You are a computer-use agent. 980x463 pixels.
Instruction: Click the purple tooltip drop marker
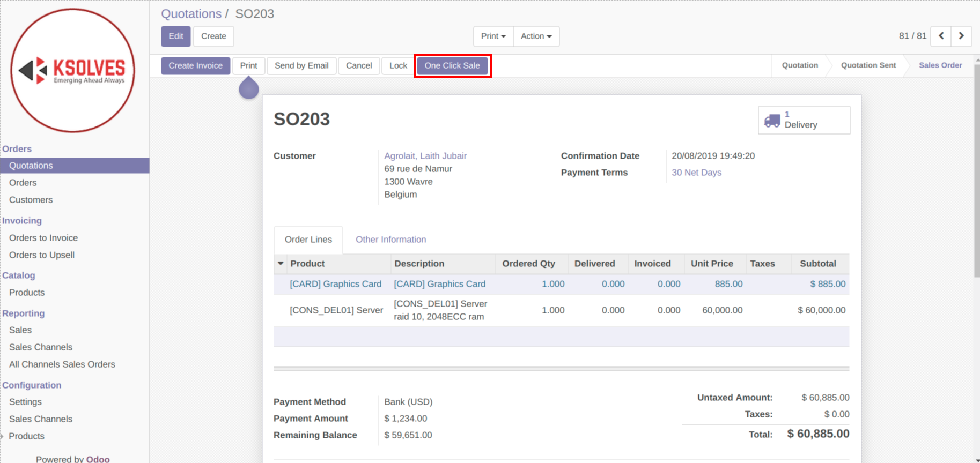249,88
